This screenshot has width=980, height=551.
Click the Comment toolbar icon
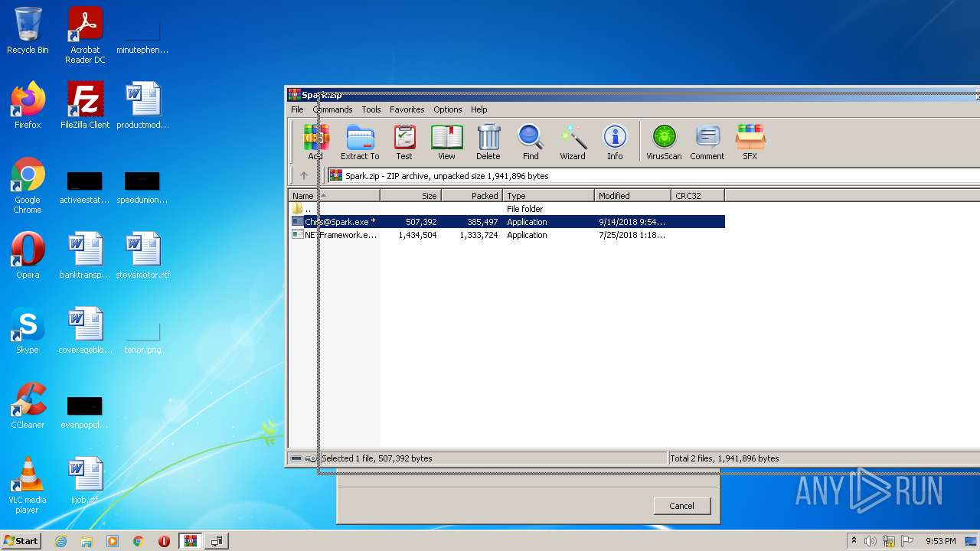707,142
